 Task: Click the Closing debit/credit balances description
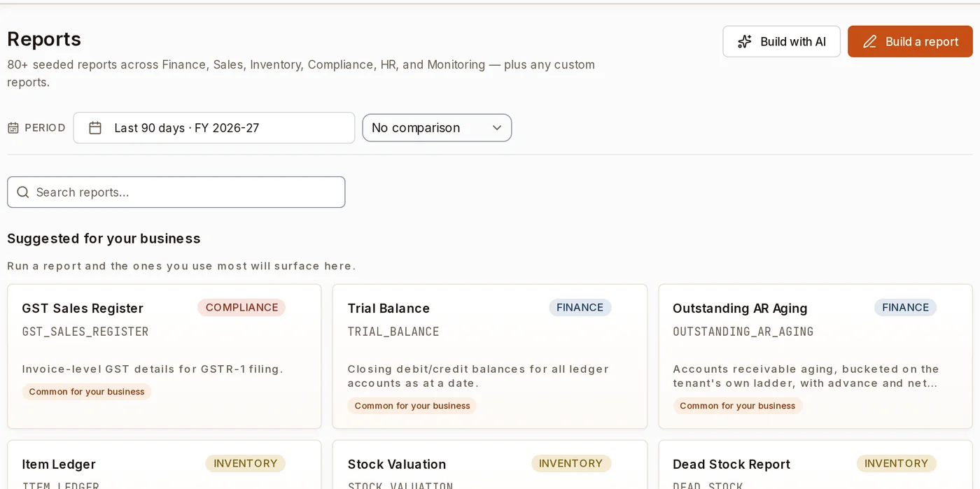tap(478, 376)
